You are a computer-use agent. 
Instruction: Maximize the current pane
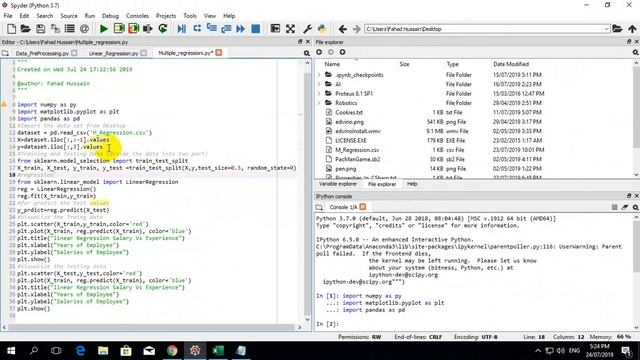276,29
